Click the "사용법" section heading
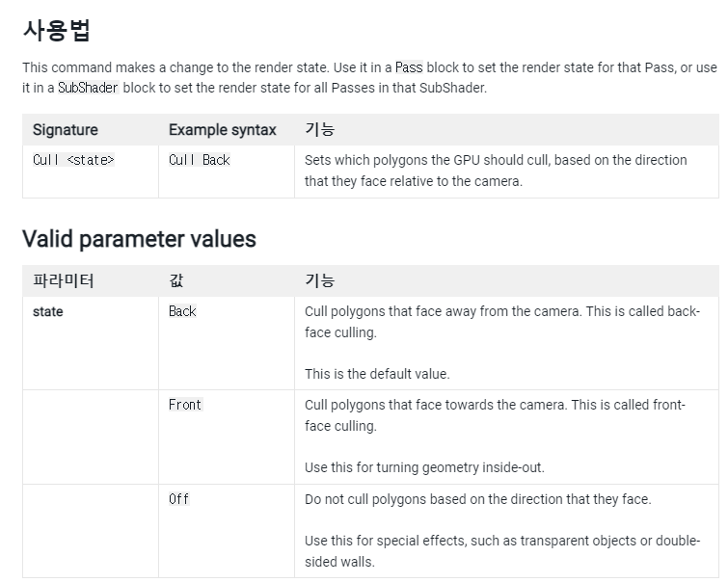 (x=56, y=31)
